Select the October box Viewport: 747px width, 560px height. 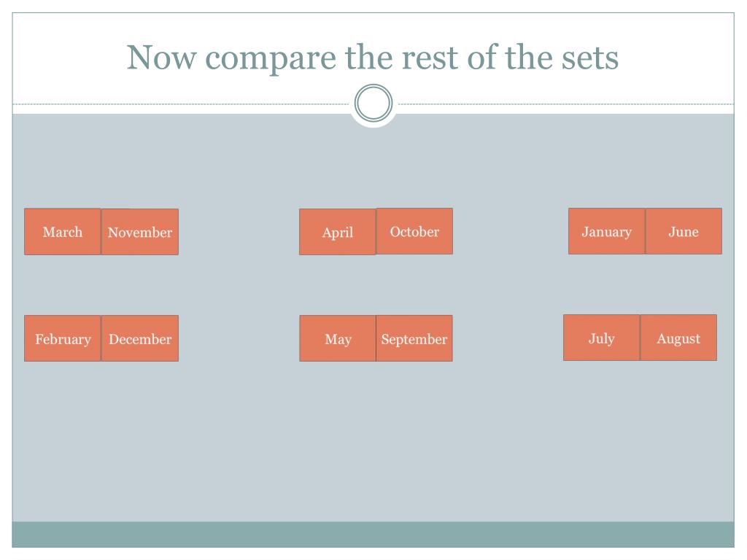(414, 231)
